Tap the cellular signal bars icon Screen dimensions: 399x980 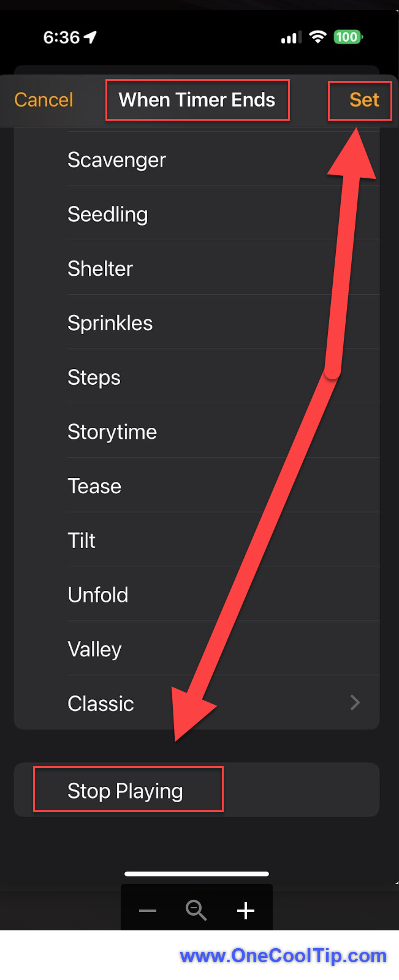click(291, 38)
